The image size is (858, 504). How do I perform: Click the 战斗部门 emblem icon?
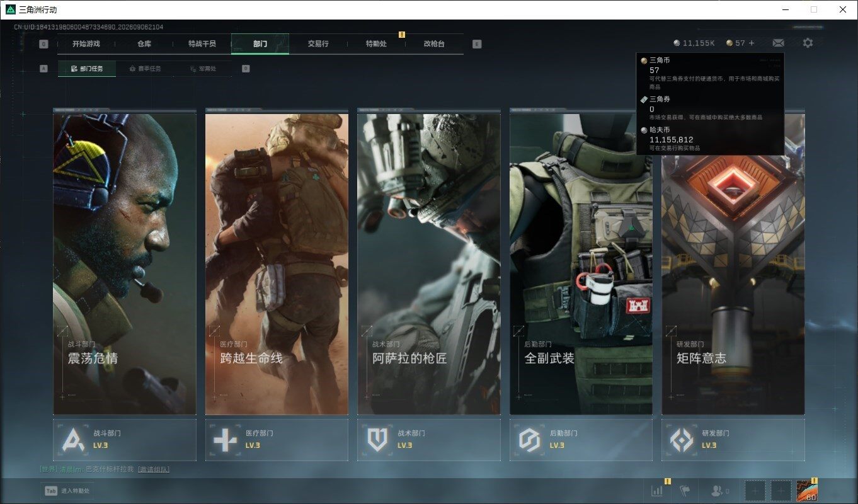tap(72, 439)
